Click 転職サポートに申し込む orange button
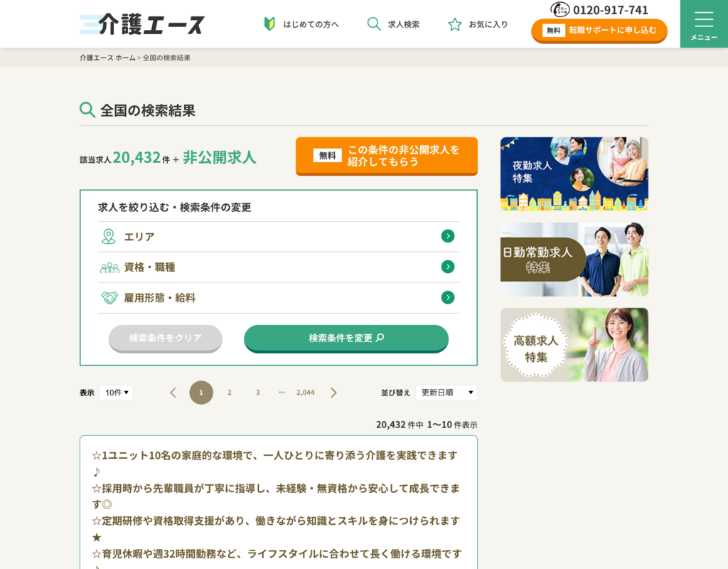Image resolution: width=728 pixels, height=569 pixels. point(599,31)
